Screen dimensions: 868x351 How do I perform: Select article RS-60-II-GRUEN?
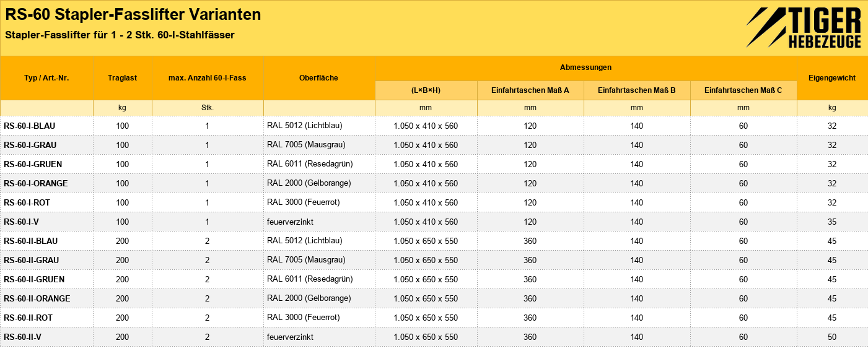34,279
